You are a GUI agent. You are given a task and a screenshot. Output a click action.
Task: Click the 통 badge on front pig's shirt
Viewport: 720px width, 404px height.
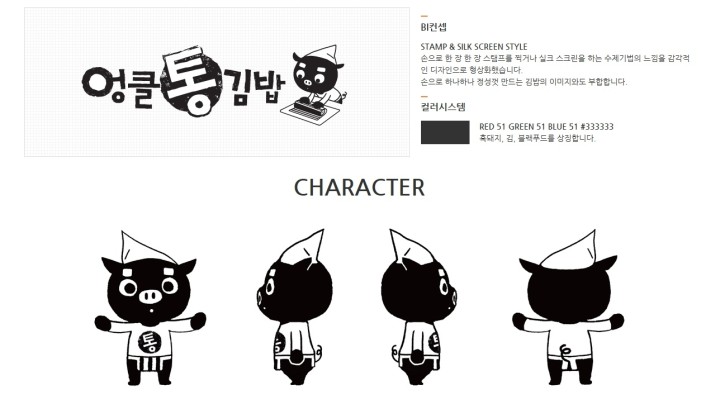point(150,342)
